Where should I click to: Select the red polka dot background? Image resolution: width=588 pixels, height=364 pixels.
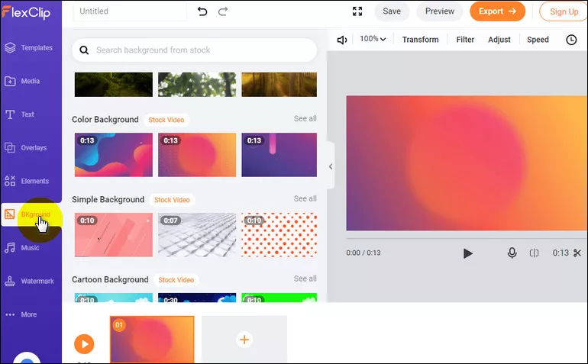click(279, 235)
